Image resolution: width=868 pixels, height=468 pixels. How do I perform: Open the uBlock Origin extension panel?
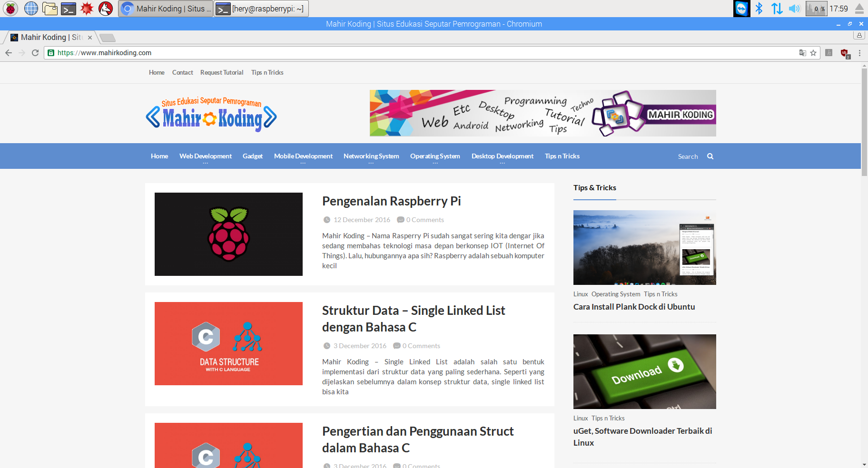(844, 52)
